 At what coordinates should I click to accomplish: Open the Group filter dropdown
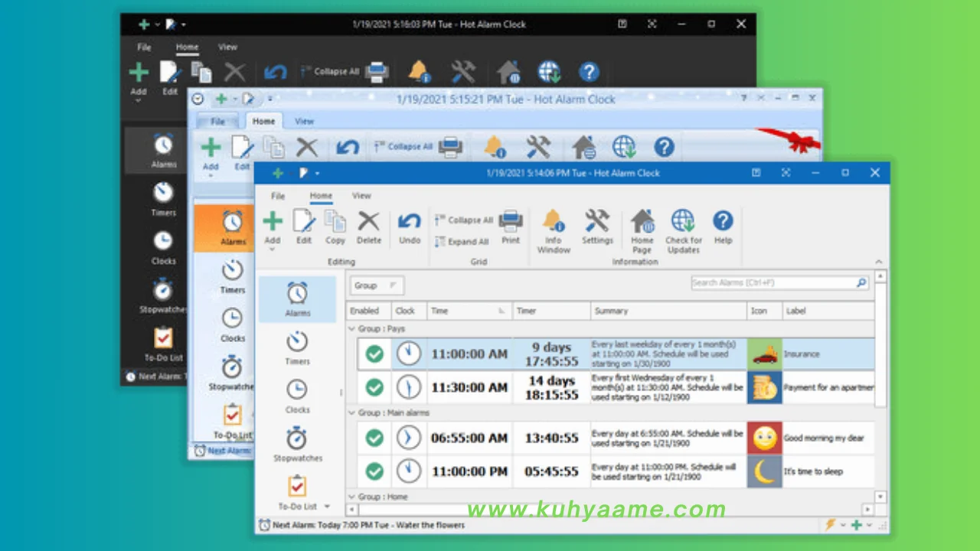377,285
